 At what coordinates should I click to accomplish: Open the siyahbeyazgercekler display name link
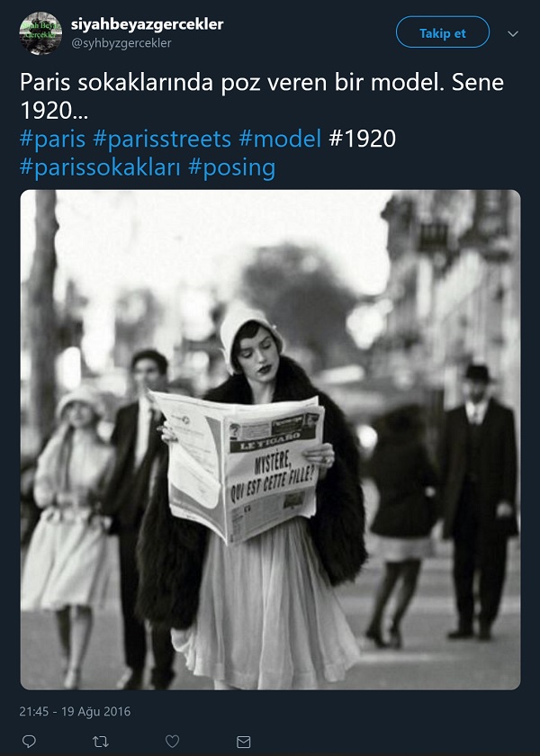(147, 24)
